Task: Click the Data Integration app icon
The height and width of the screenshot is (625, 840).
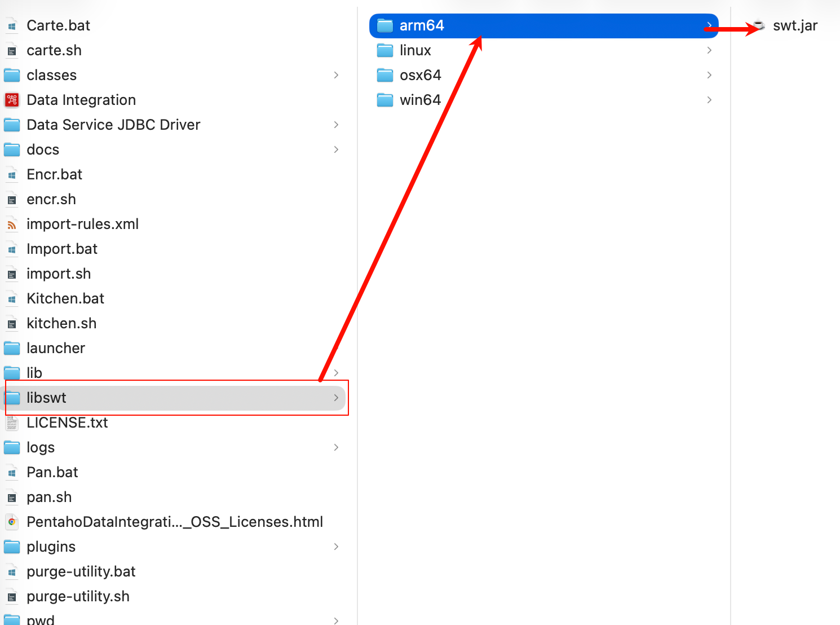Action: pyautogui.click(x=12, y=100)
